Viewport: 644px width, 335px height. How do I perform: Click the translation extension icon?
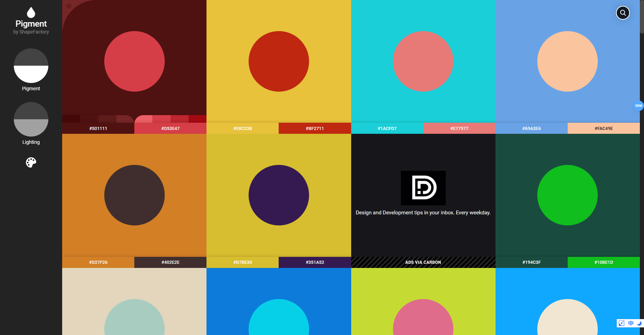631,323
